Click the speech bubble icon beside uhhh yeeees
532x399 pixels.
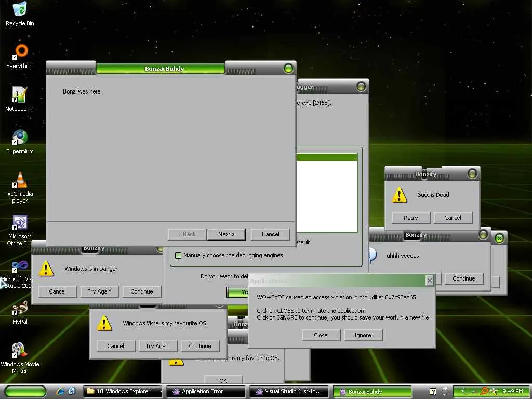(373, 255)
